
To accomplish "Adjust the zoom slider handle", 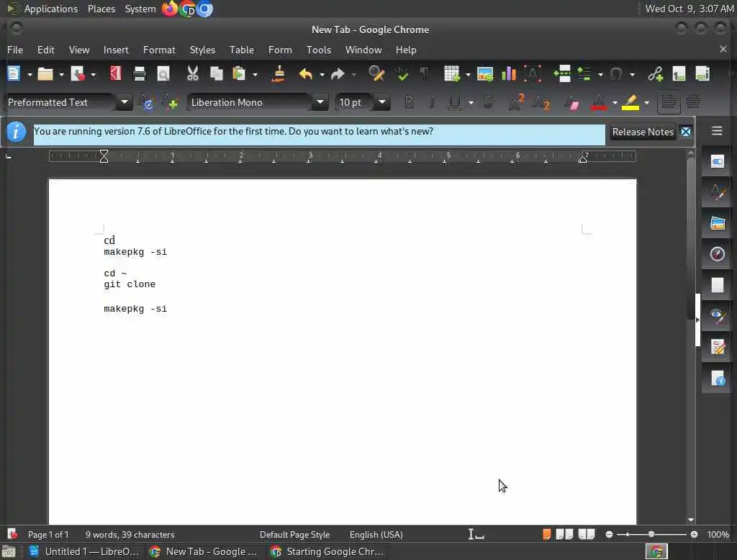I will coord(651,535).
